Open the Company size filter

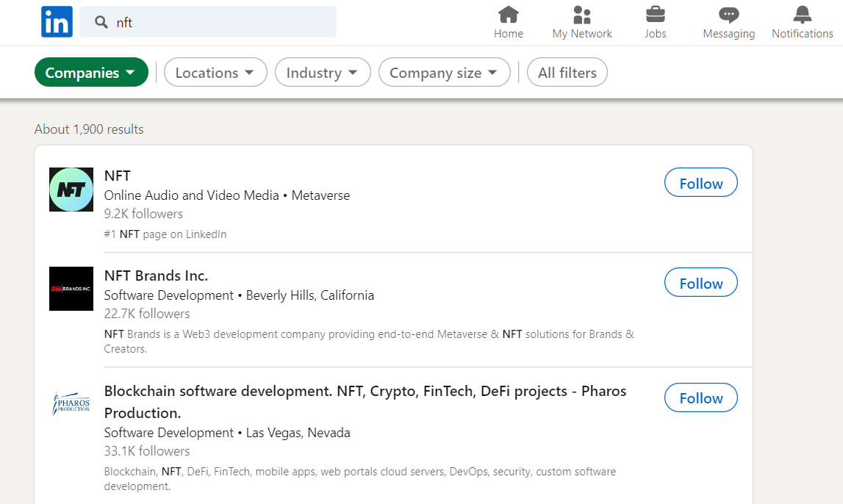(444, 72)
